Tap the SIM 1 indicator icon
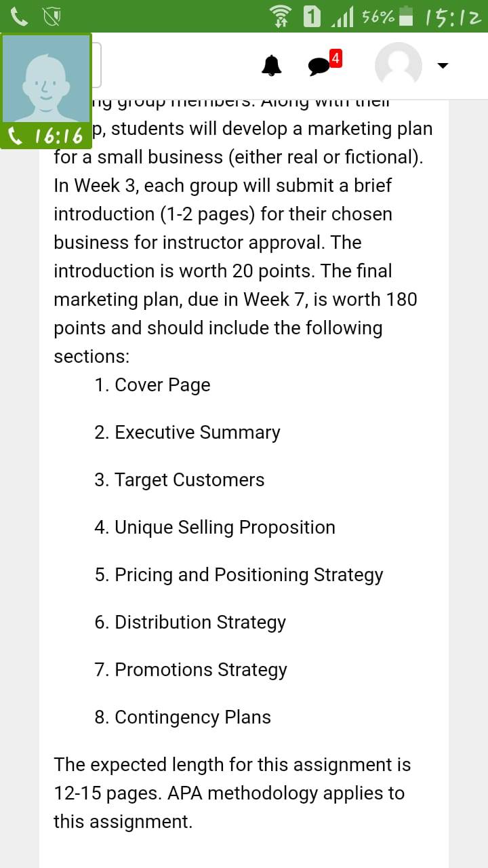This screenshot has width=488, height=868. 312,16
